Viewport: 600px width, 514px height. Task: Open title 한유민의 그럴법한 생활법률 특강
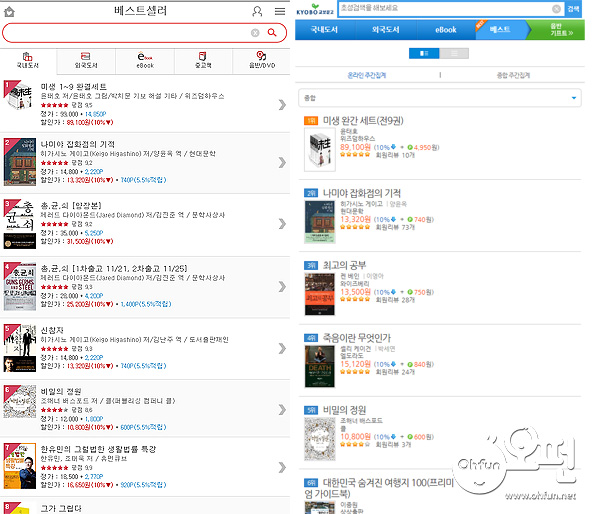click(98, 449)
